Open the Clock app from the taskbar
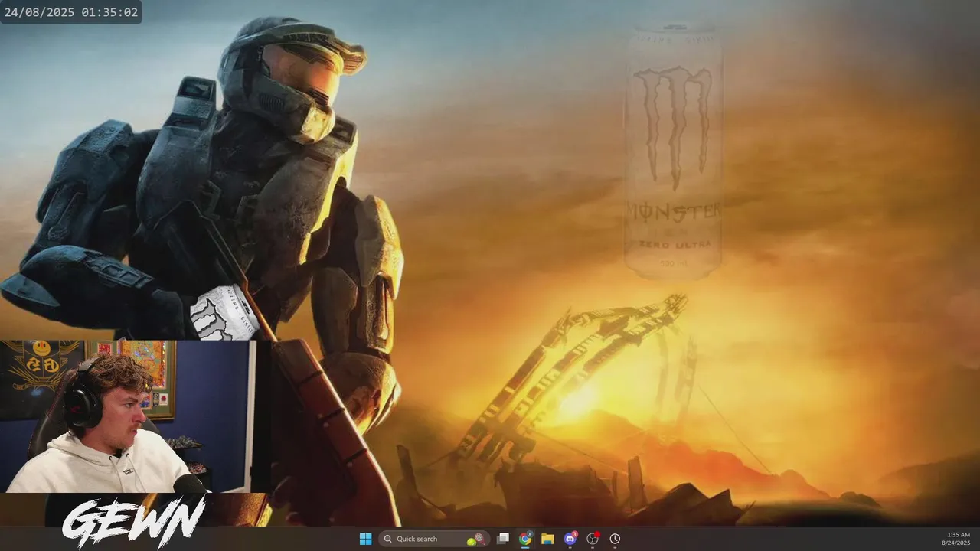Image resolution: width=980 pixels, height=551 pixels. [615, 539]
